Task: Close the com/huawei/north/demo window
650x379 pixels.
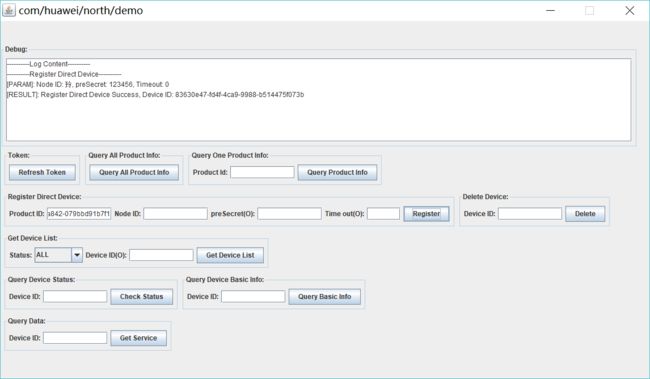Action: click(629, 10)
